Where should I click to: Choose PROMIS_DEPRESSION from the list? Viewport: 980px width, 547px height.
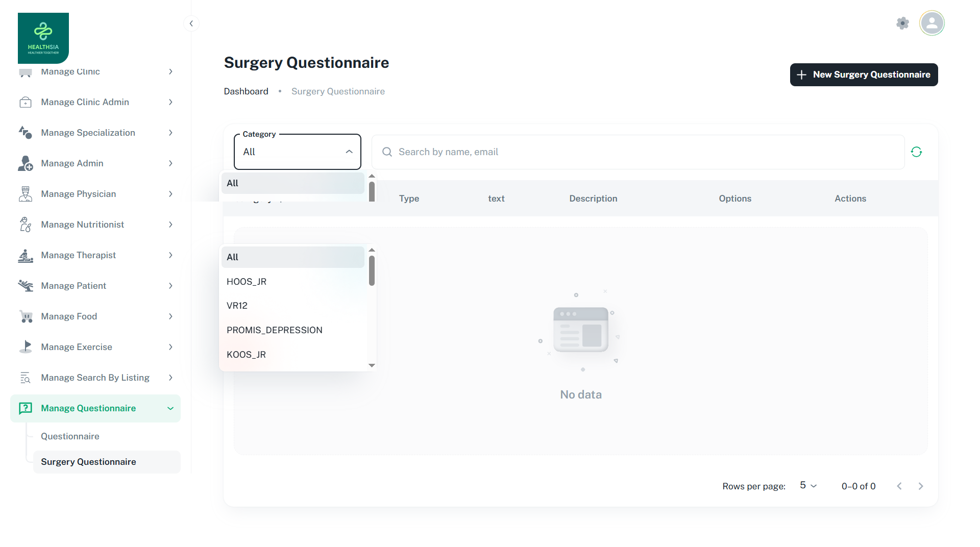tap(275, 330)
